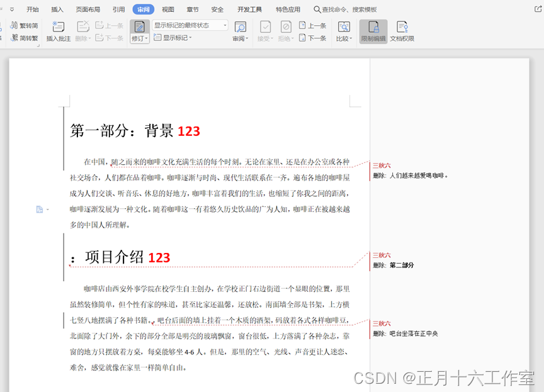The width and height of the screenshot is (544, 392).
Task: Go to previous revision (上一条) beside Reject
Action: click(x=313, y=26)
